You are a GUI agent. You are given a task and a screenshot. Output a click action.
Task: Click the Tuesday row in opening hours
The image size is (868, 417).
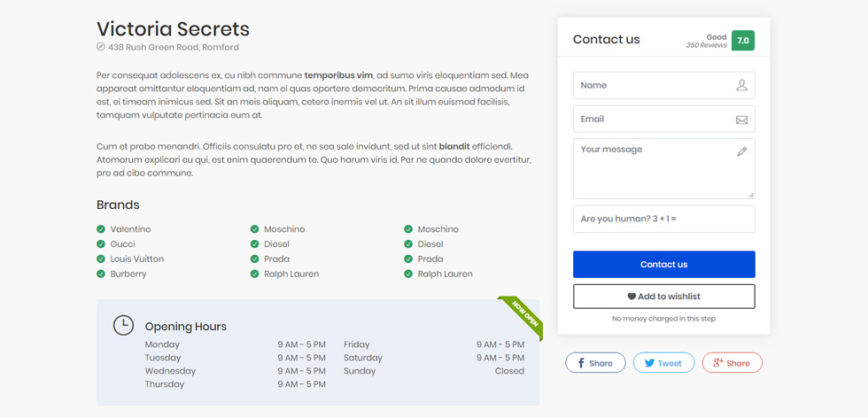pos(236,358)
